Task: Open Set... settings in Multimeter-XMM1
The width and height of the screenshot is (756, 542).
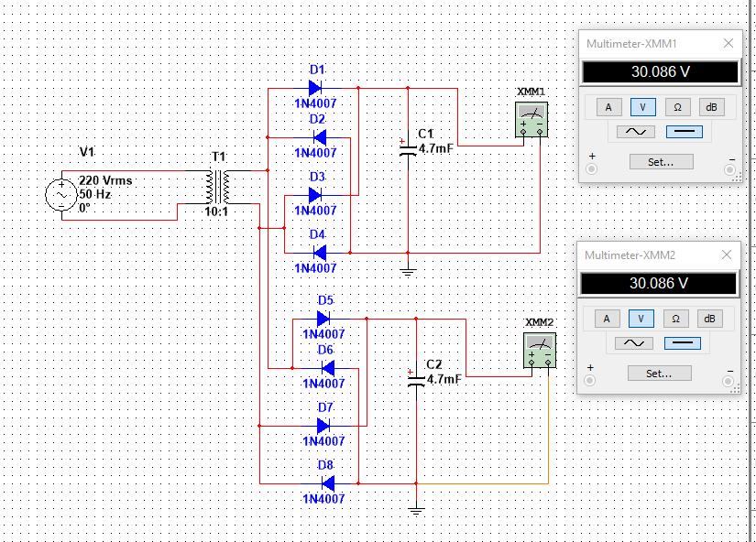Action: coord(661,162)
